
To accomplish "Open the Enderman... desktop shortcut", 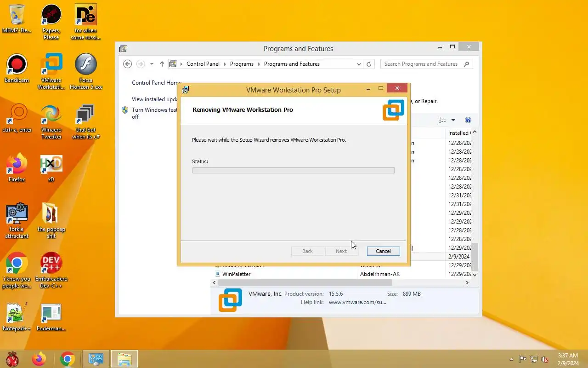I will [x=51, y=317].
